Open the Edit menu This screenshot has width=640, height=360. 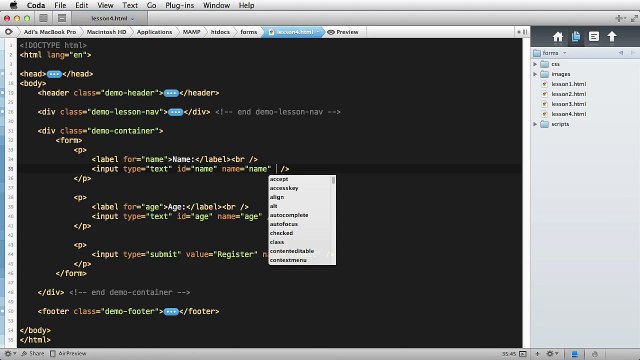click(82, 5)
